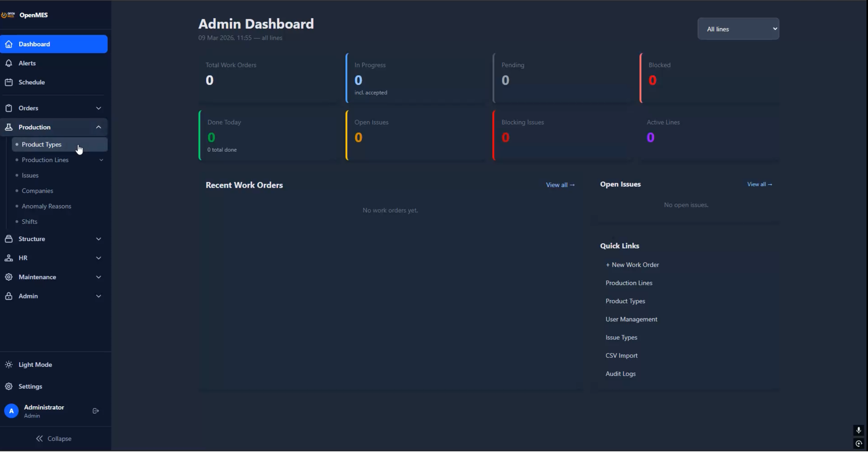This screenshot has height=452, width=868.
Task: Select Anomaly Reasons menu item
Action: click(46, 206)
